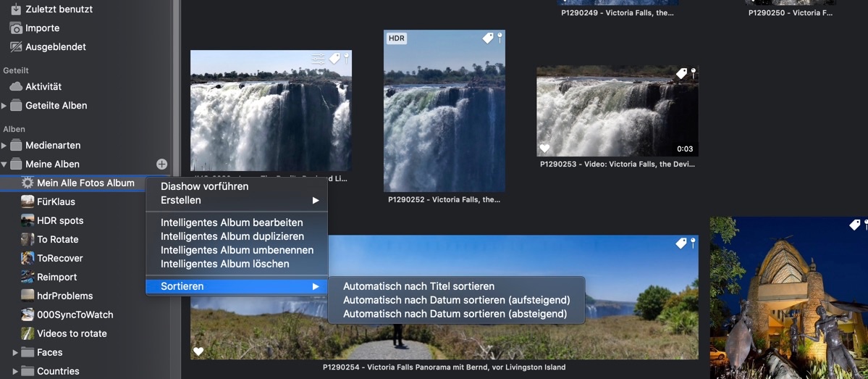Viewport: 868px width, 379px height.
Task: Click the P1290254 Victoria Falls Panorama caption
Action: (x=444, y=367)
